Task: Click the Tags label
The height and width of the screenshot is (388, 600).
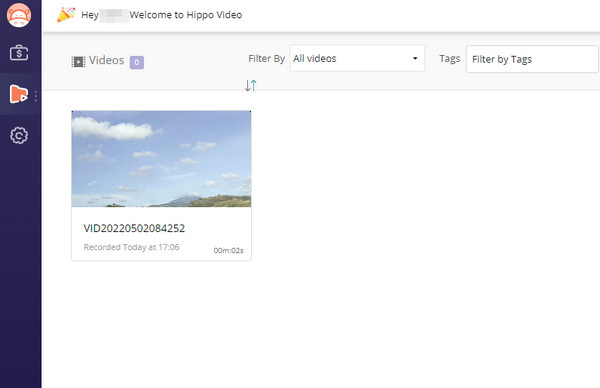Action: pos(449,59)
